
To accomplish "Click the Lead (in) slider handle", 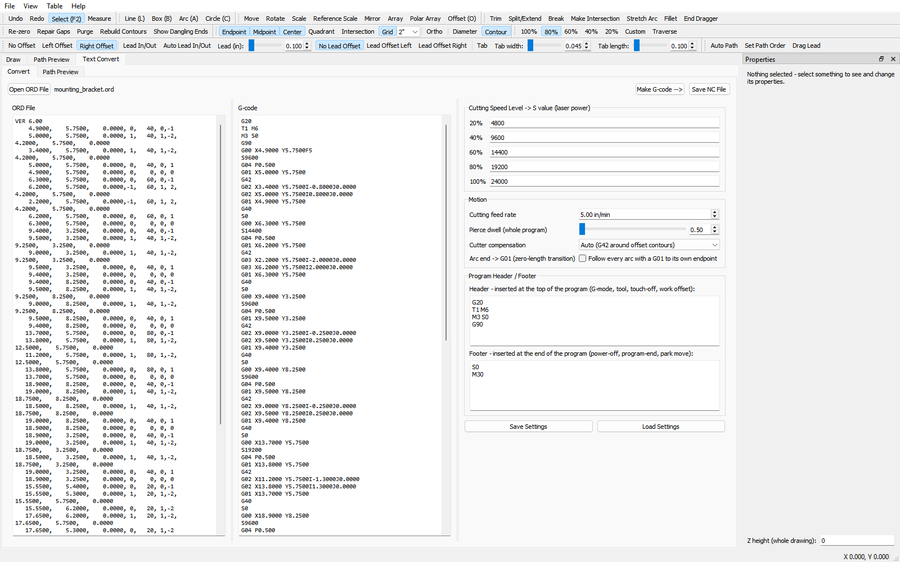I will pyautogui.click(x=251, y=45).
